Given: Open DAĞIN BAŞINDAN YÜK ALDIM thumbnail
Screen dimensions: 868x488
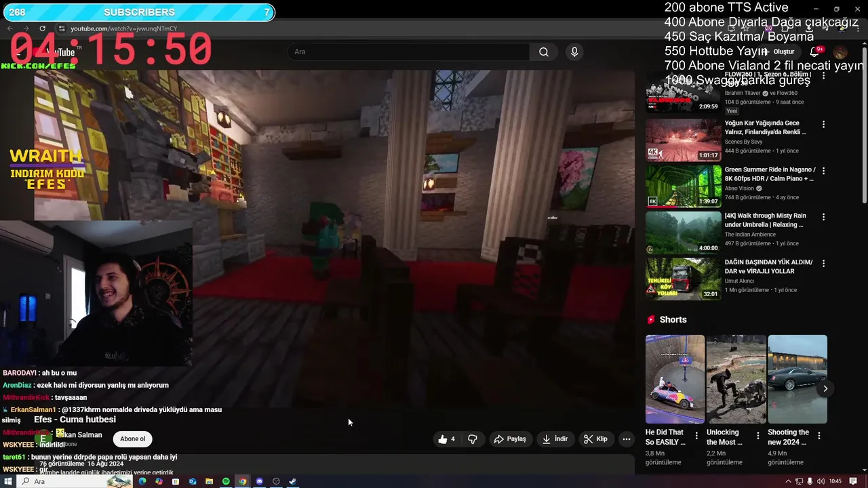Looking at the screenshot, I should (683, 279).
